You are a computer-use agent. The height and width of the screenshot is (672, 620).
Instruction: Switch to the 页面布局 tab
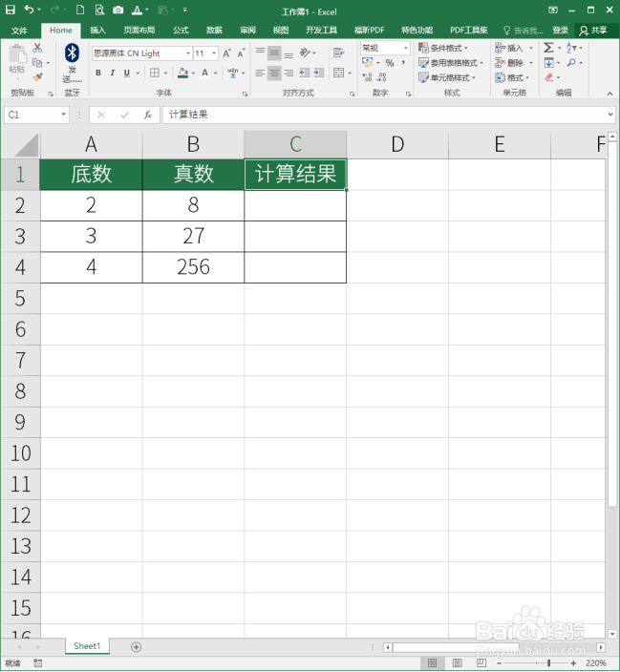click(139, 30)
